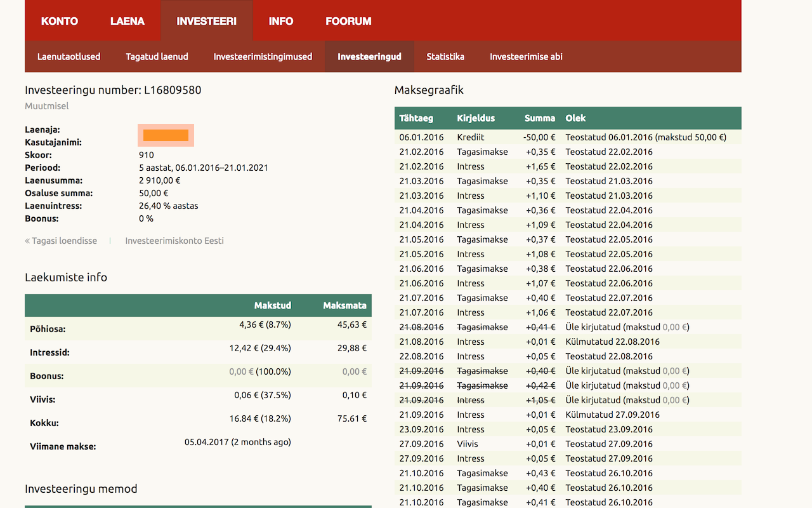Click the Investeeringu memod heading

pyautogui.click(x=81, y=489)
